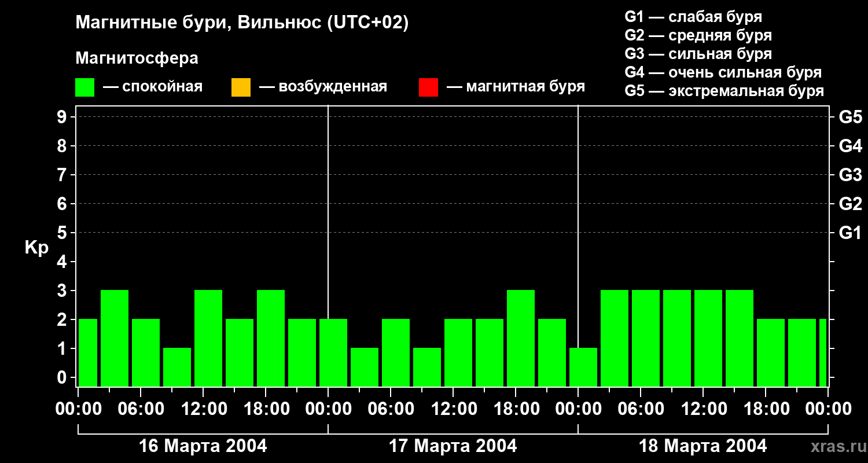The width and height of the screenshot is (868, 463).
Task: Click the green 'спокойная' legend swatch
Action: 85,87
